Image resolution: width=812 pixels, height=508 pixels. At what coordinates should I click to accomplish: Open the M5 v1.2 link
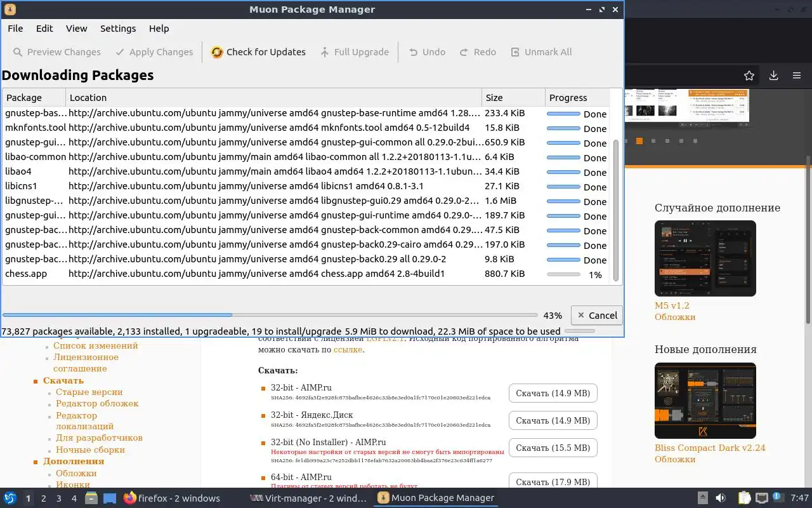672,305
